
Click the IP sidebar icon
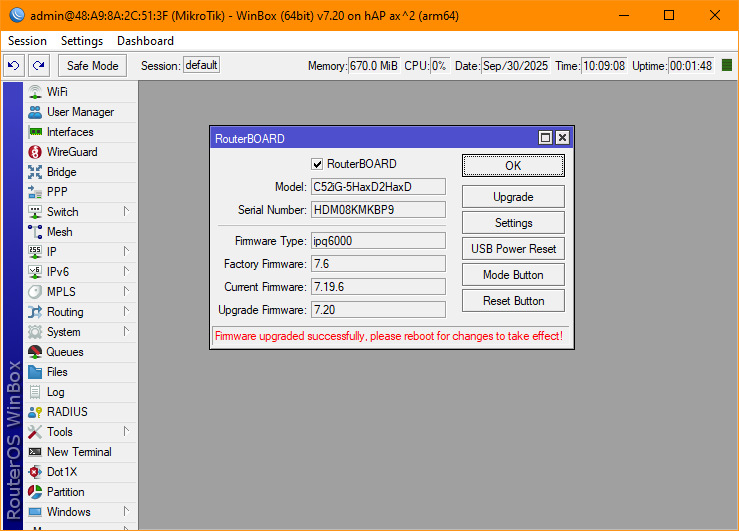pos(35,252)
